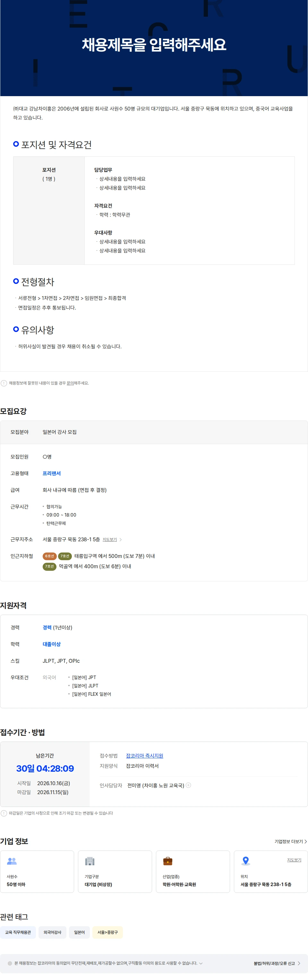
Task: Select the 대졸이상 education link
Action: click(x=52, y=644)
